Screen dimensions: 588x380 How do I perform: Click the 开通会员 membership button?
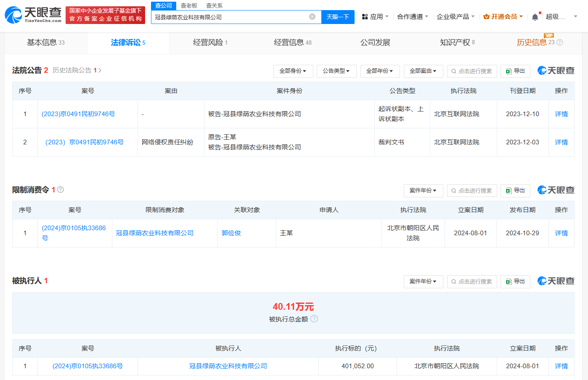pyautogui.click(x=503, y=17)
